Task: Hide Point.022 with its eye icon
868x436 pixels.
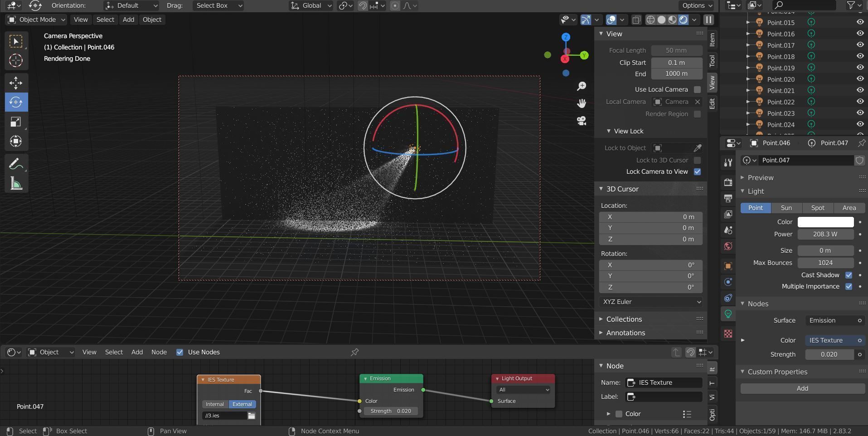Action: pos(860,102)
